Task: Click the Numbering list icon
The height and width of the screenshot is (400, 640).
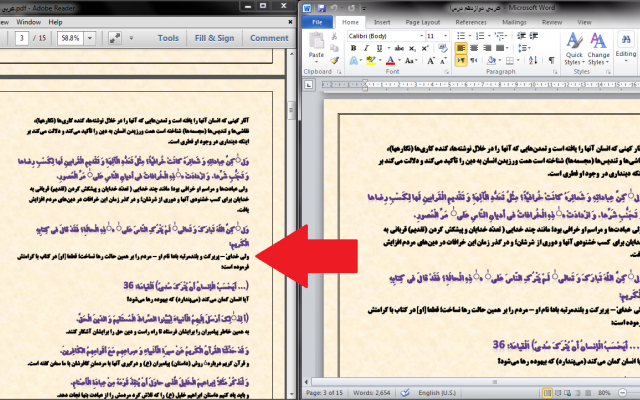Action: point(480,36)
